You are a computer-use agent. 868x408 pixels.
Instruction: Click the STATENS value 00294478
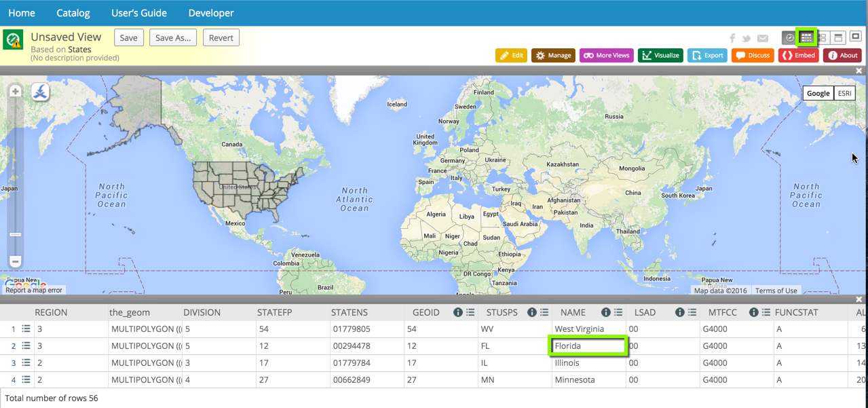tap(351, 346)
